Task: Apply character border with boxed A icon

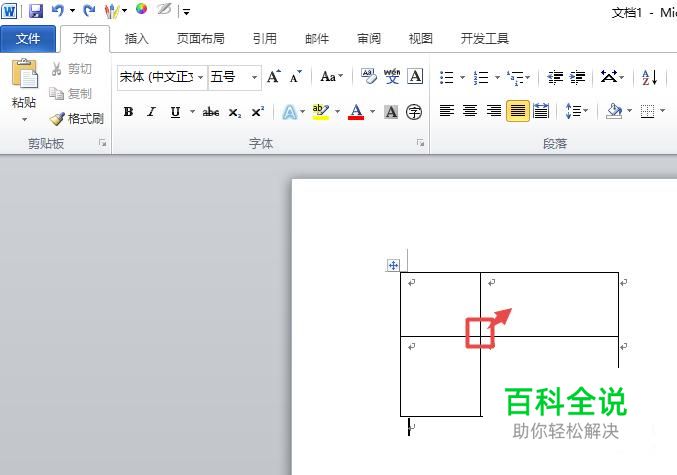Action: tap(415, 76)
